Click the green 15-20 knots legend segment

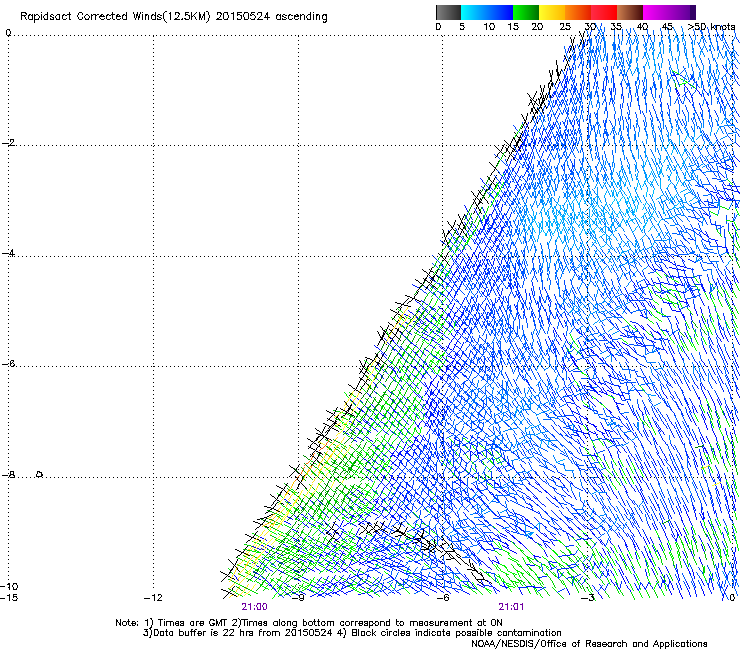[x=526, y=12]
